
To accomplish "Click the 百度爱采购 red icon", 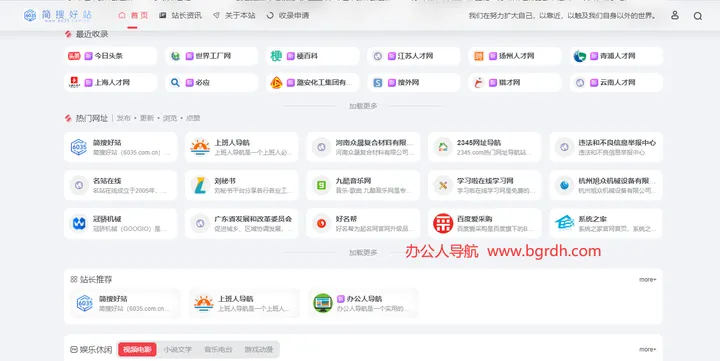I will (443, 223).
